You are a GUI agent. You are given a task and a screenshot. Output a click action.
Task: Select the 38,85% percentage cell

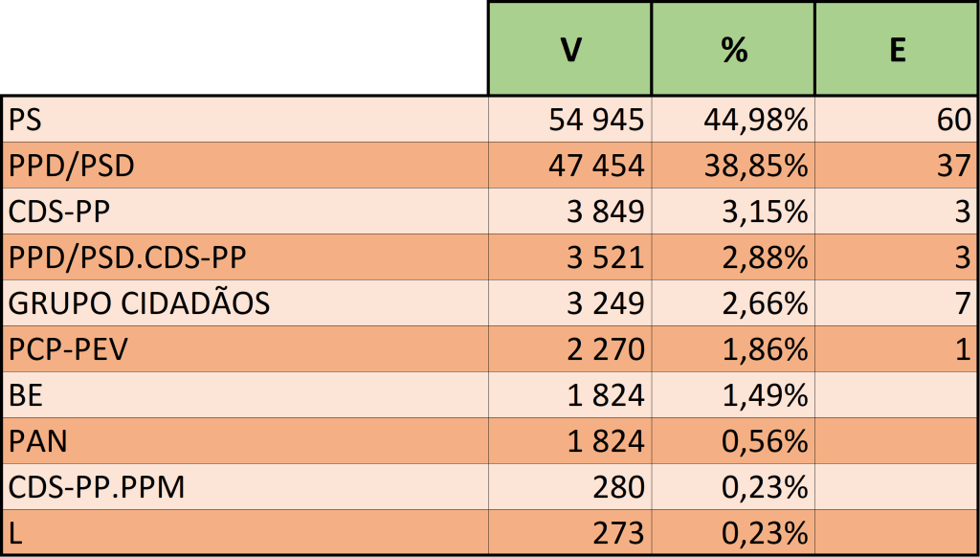(x=756, y=166)
